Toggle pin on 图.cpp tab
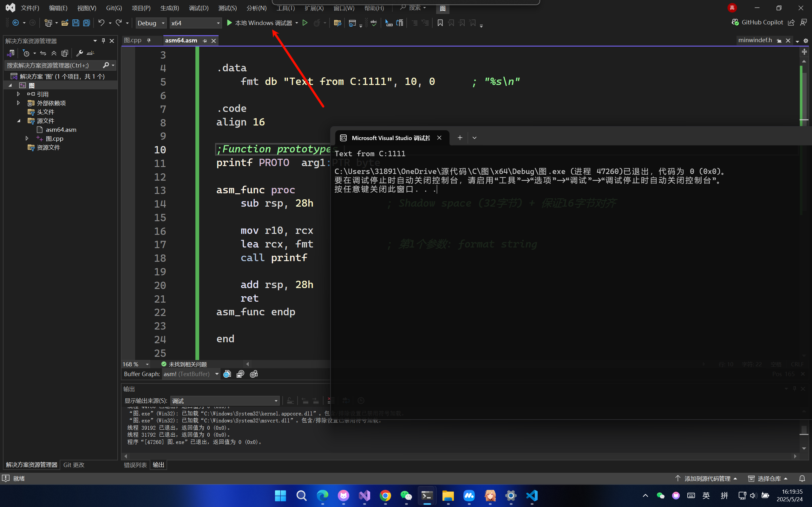This screenshot has height=507, width=812. 149,40
